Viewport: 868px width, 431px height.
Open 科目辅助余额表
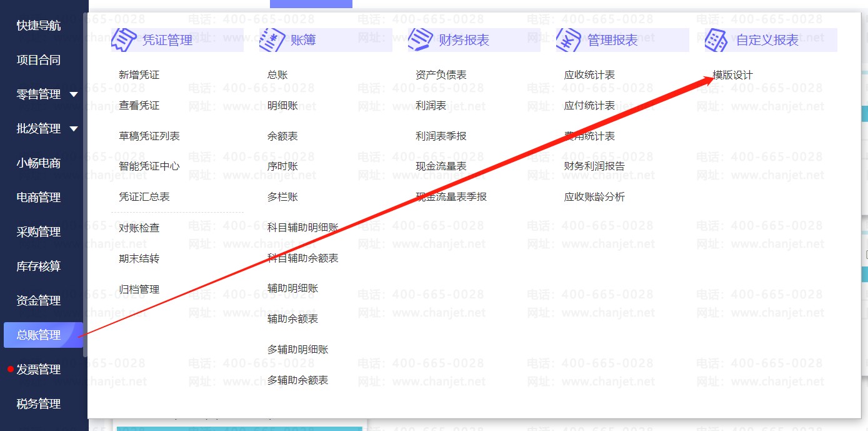[303, 258]
